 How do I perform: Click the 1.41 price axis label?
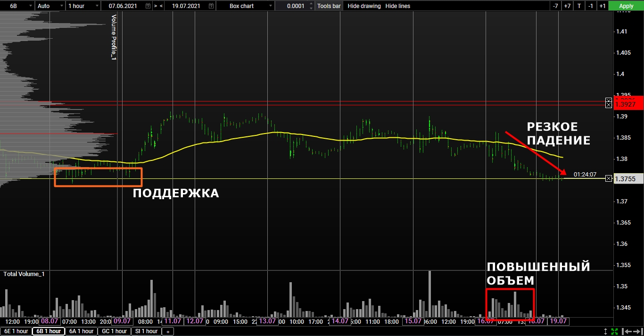click(622, 32)
